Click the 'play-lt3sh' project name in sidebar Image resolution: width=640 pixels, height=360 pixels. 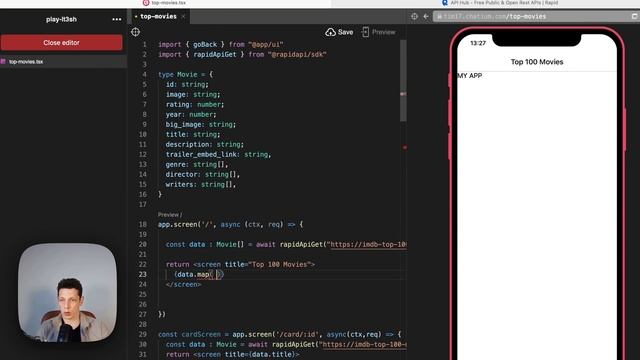coord(61,19)
